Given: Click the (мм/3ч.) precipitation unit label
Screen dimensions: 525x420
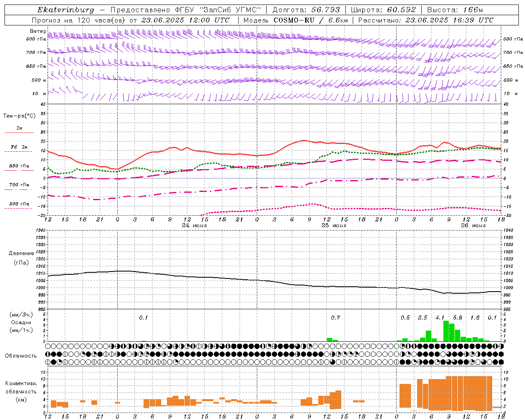Looking at the screenshot, I should (x=21, y=315).
